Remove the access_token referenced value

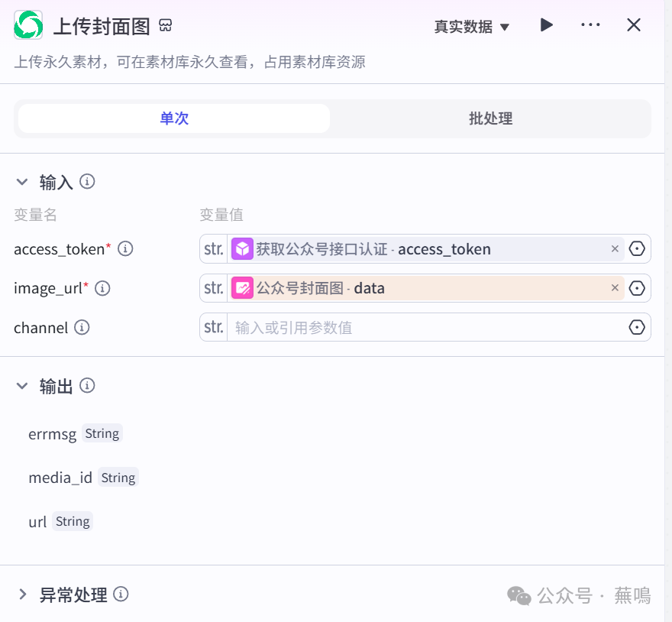point(615,249)
